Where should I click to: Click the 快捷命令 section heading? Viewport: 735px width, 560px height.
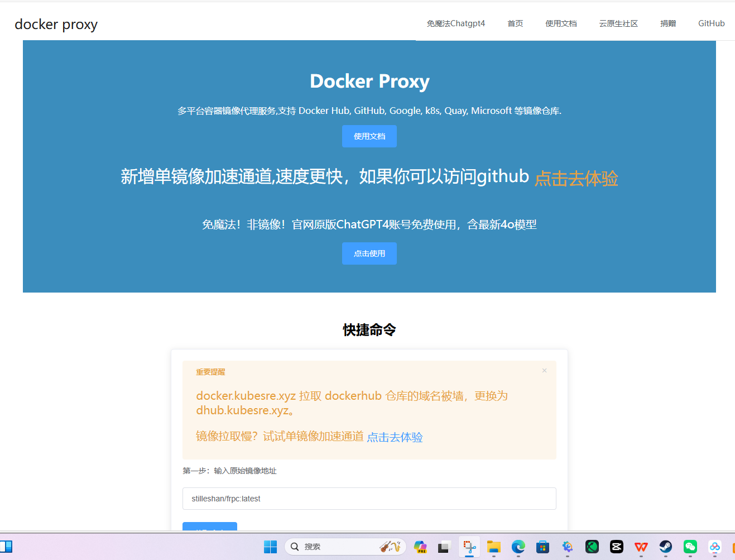pos(369,330)
